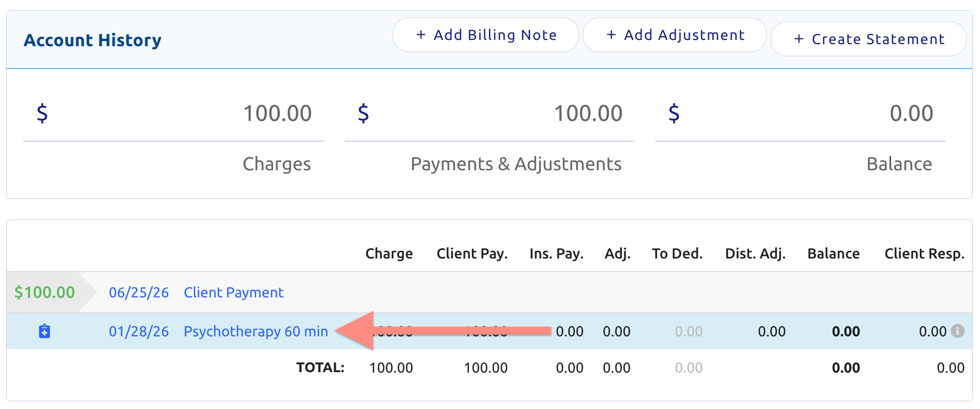Click the Balance column header in table
Viewport: 980px width, 409px height.
point(834,253)
